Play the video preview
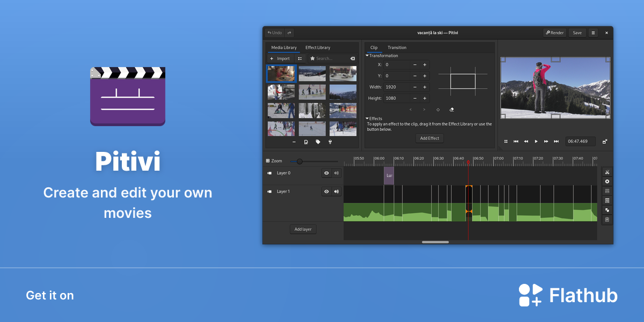644x322 pixels. point(536,142)
